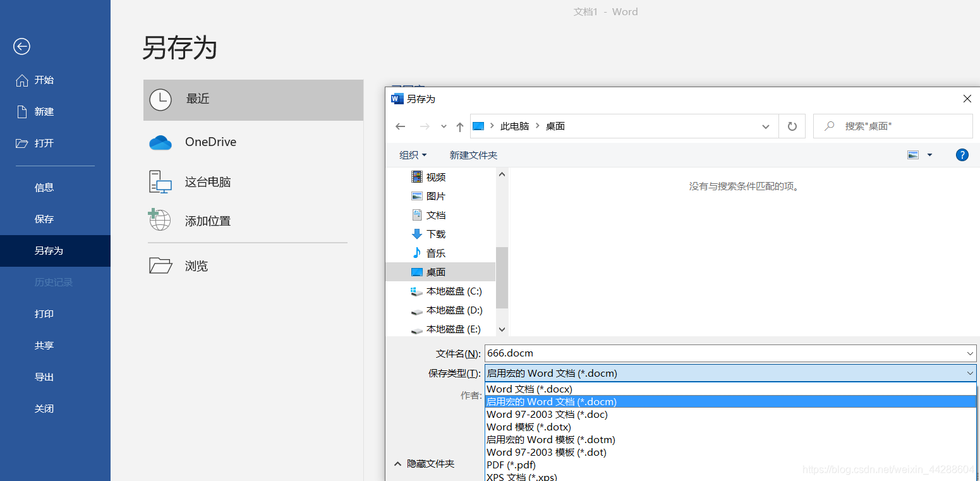Viewport: 980px width, 481px height.
Task: Click the search magnifier icon
Action: (830, 126)
